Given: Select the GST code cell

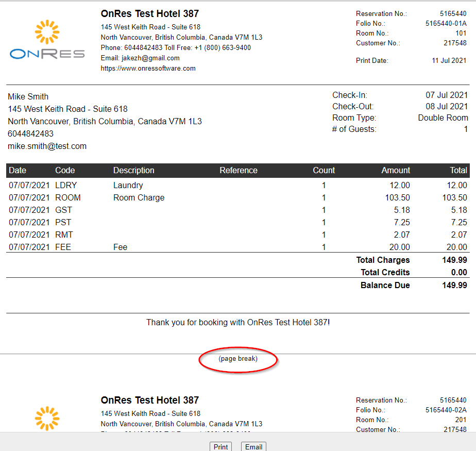Looking at the screenshot, I should pos(63,210).
